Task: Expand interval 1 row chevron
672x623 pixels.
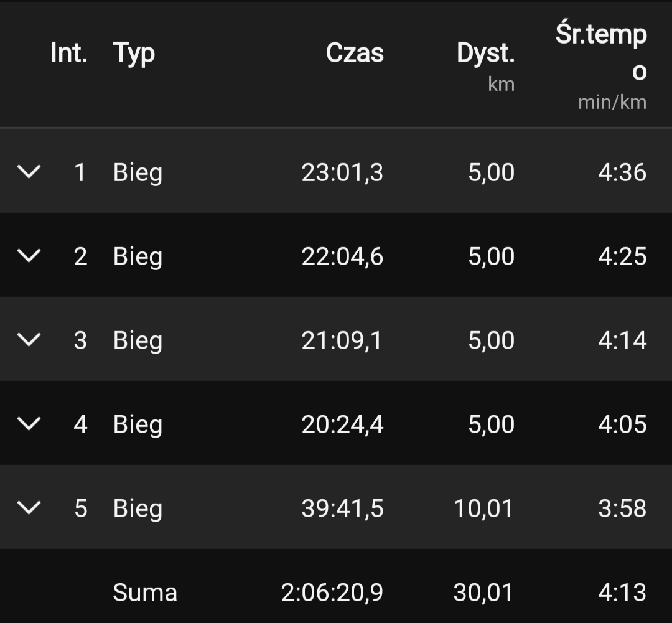Action: pos(29,172)
